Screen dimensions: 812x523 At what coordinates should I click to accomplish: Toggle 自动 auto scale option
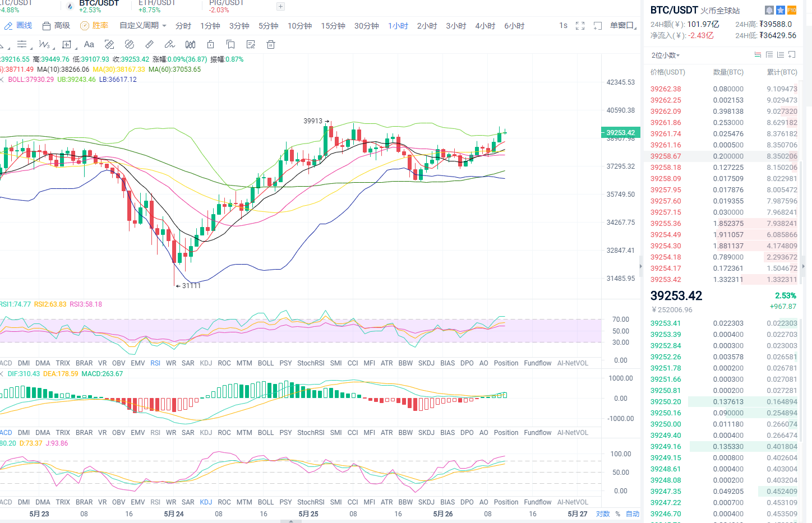coord(633,513)
